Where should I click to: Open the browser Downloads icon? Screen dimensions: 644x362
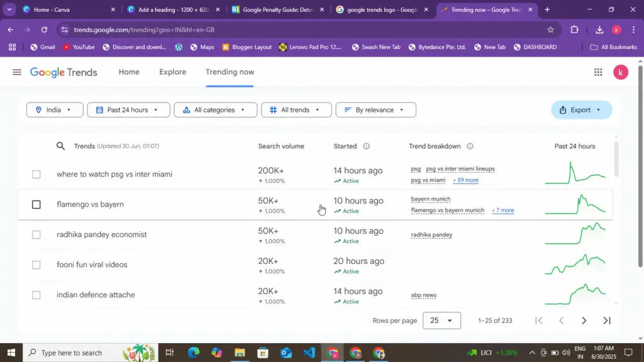pos(599,30)
